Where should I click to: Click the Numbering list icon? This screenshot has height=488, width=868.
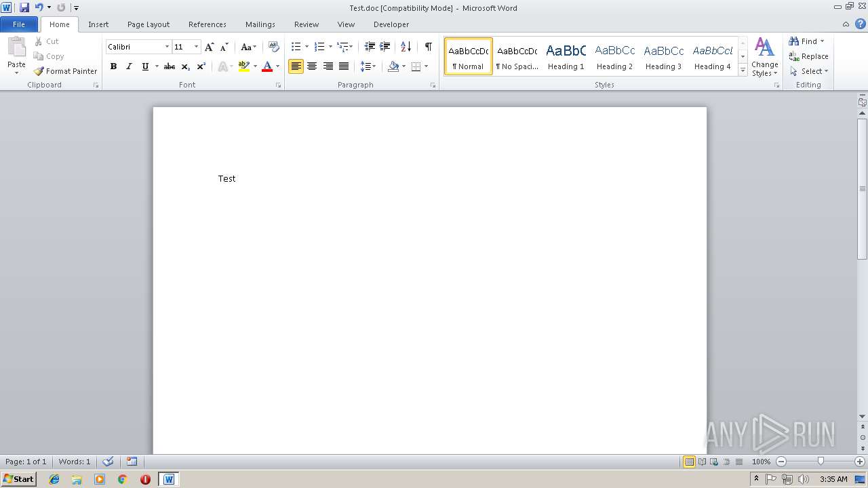tap(319, 47)
